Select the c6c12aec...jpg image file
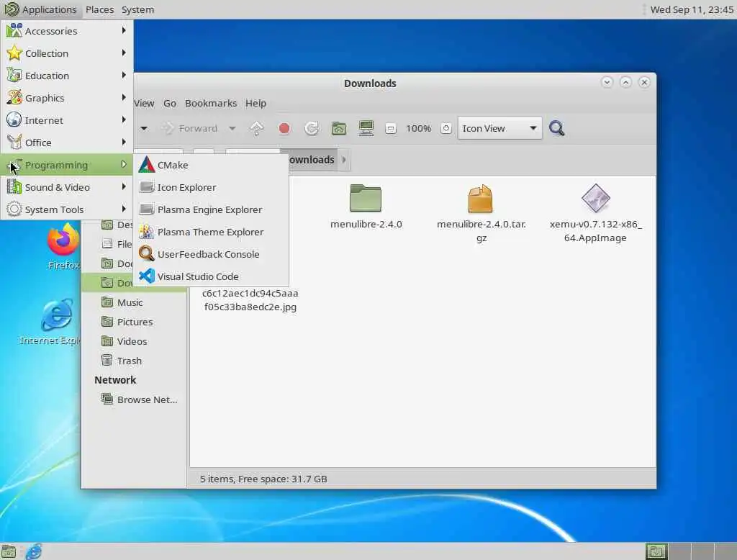This screenshot has width=737, height=560. tap(250, 299)
